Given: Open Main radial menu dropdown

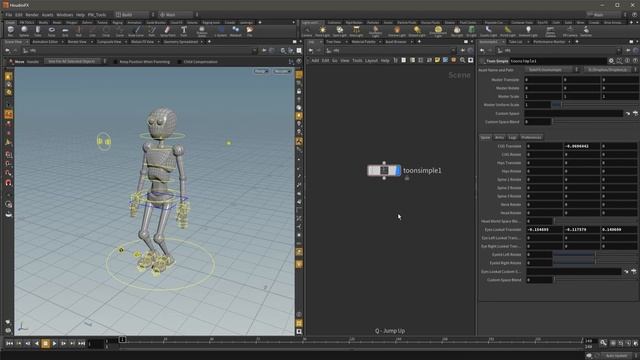Looking at the screenshot, I should click(x=178, y=15).
